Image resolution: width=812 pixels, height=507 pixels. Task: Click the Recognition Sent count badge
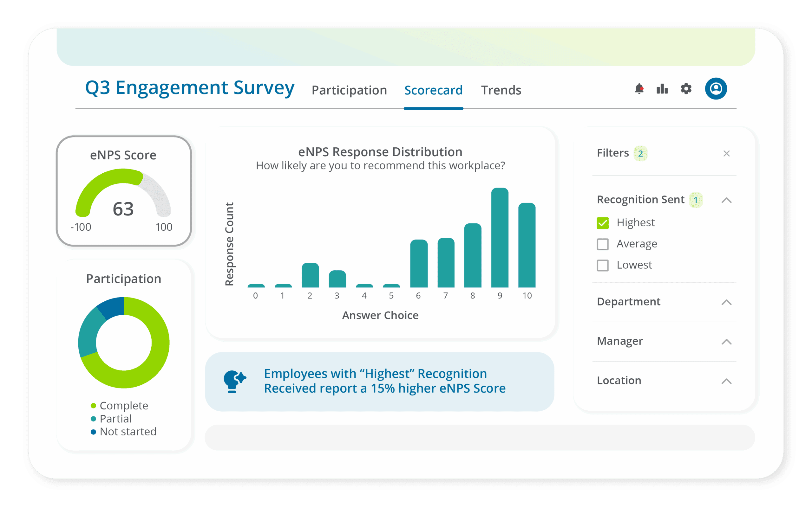coord(696,200)
